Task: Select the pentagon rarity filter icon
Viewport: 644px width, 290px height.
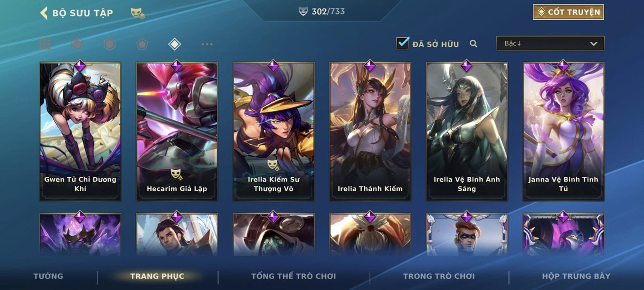Action: (142, 44)
